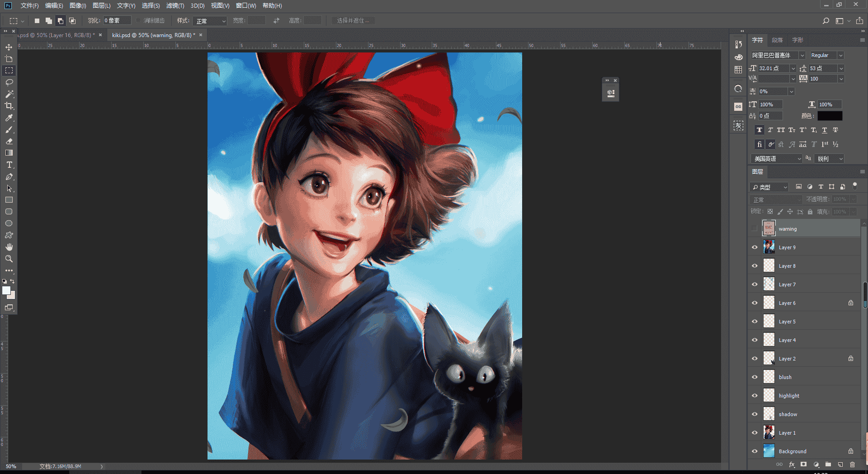
Task: Select the Crop tool
Action: [9, 106]
